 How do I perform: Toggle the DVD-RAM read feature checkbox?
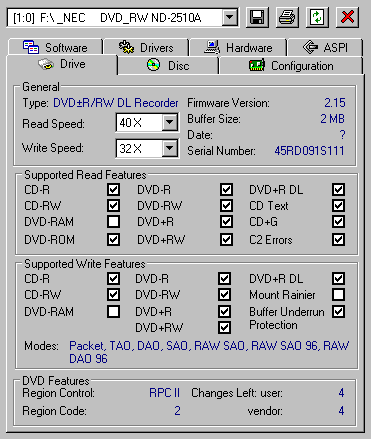[x=113, y=221]
